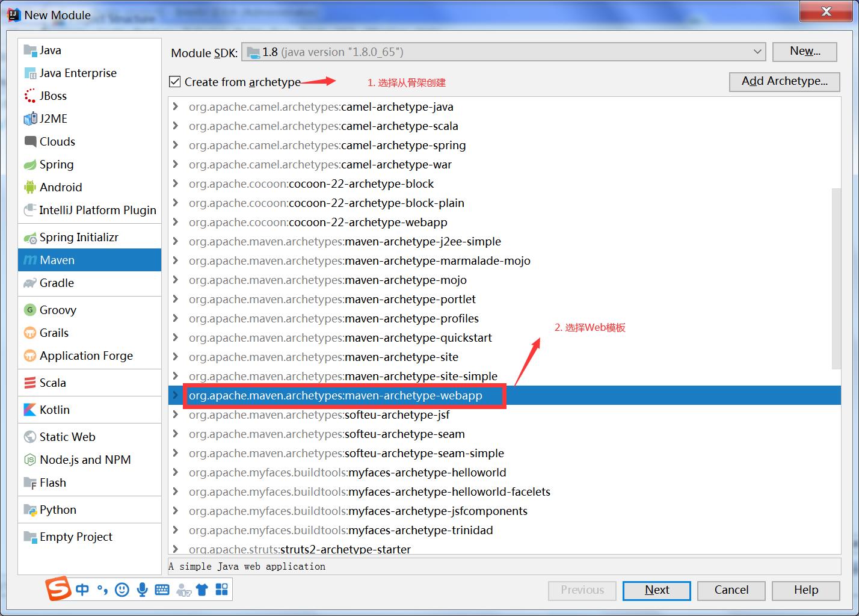The image size is (859, 616).
Task: Toggle Sogou punctuation mode
Action: [x=102, y=591]
